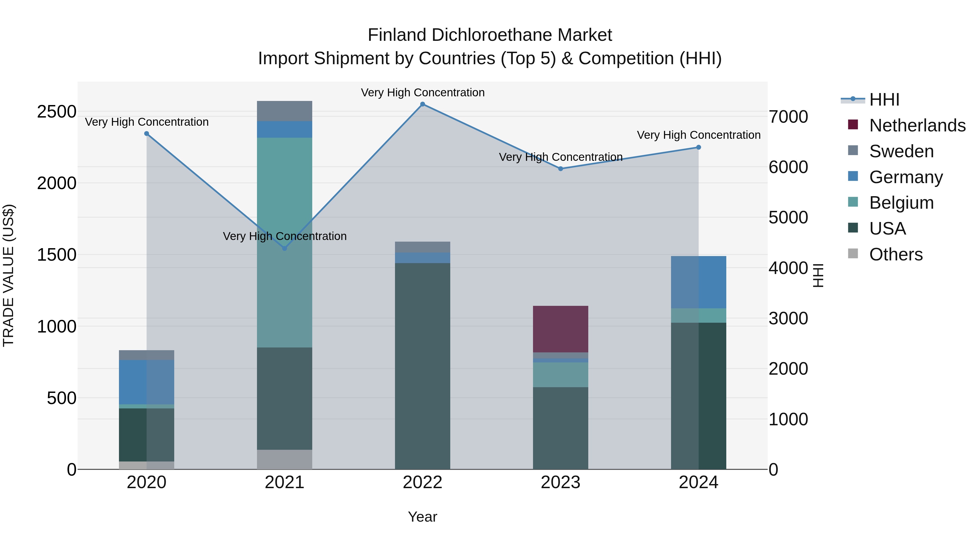
Task: Click the Import Shipment by Countries subtitle
Action: tap(490, 59)
